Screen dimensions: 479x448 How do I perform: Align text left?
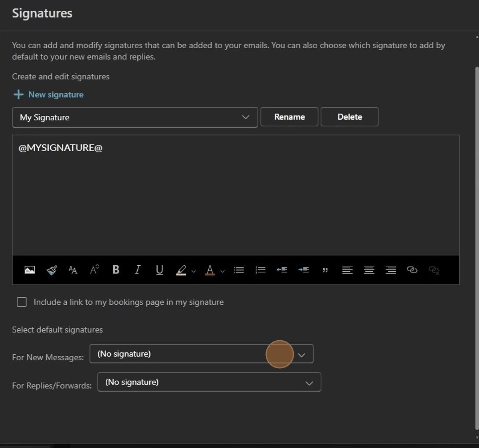[x=347, y=270]
